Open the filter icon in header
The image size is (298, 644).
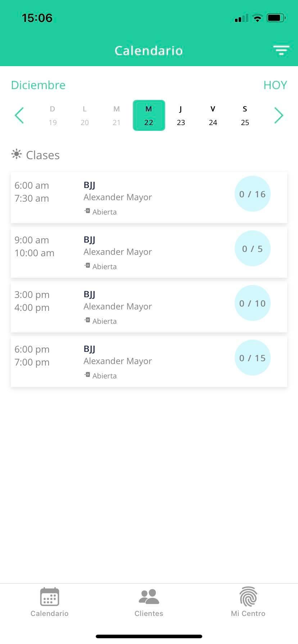[281, 50]
